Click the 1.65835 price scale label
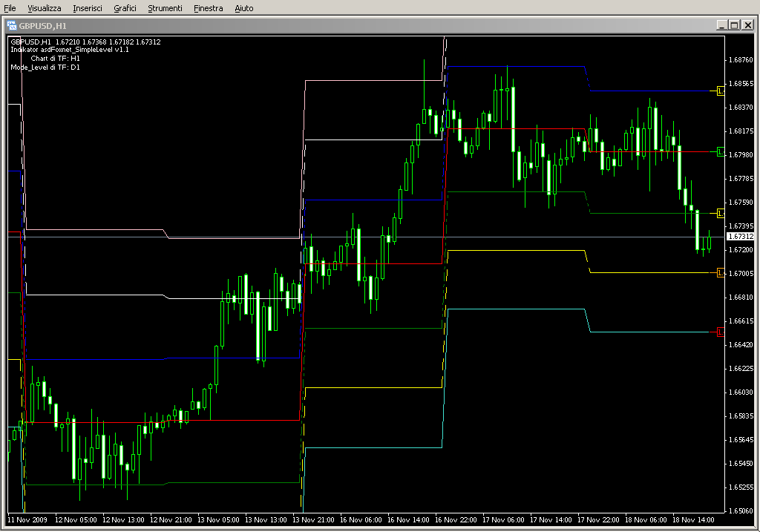This screenshot has height=532, width=760. pos(741,416)
